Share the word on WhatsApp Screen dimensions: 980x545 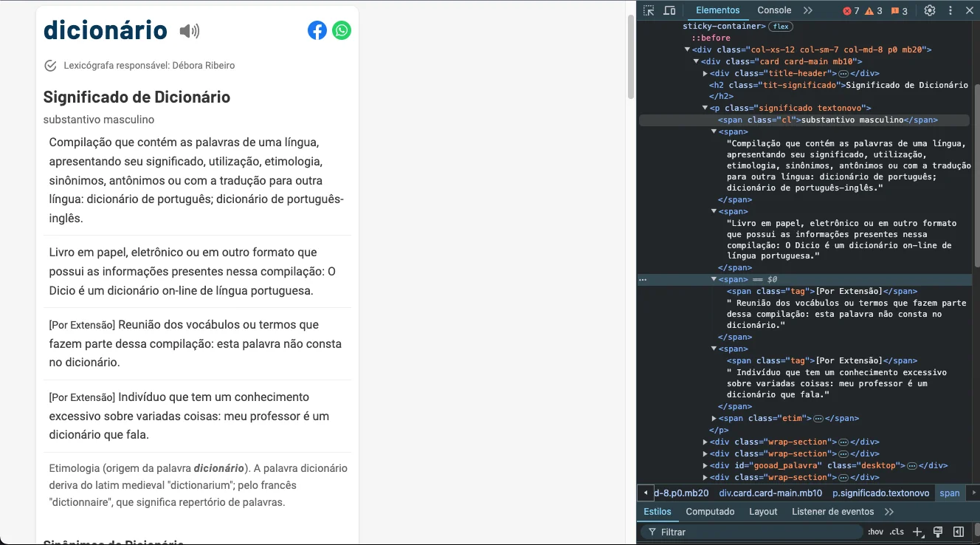point(342,30)
